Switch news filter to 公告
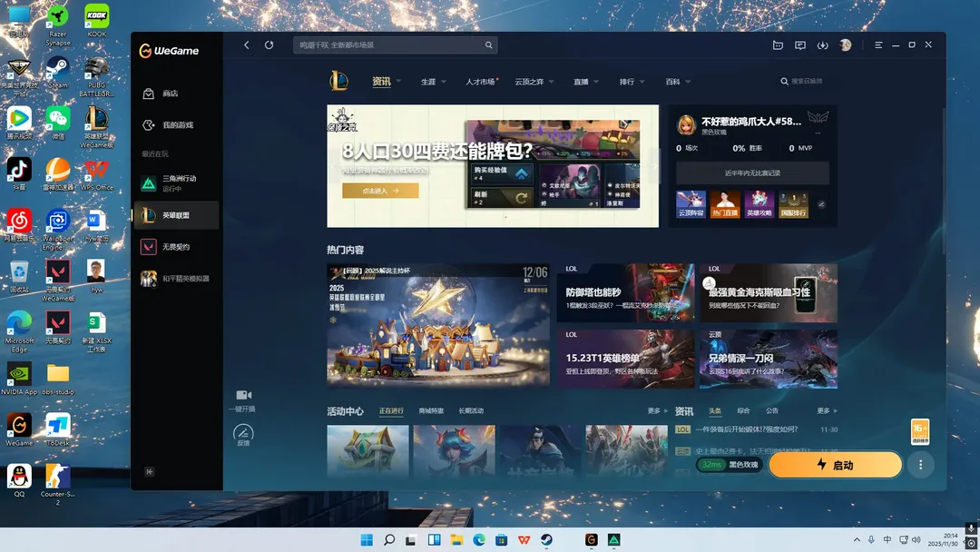This screenshot has width=980, height=552. (771, 411)
